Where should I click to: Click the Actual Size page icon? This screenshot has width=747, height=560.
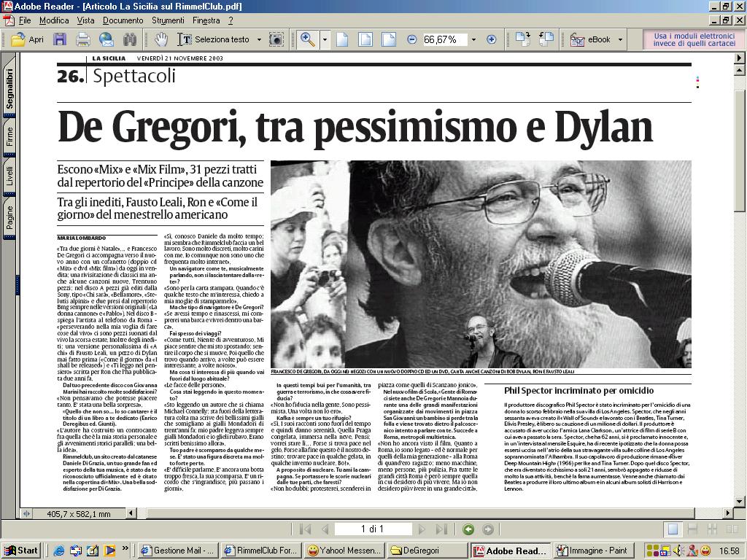(342, 39)
